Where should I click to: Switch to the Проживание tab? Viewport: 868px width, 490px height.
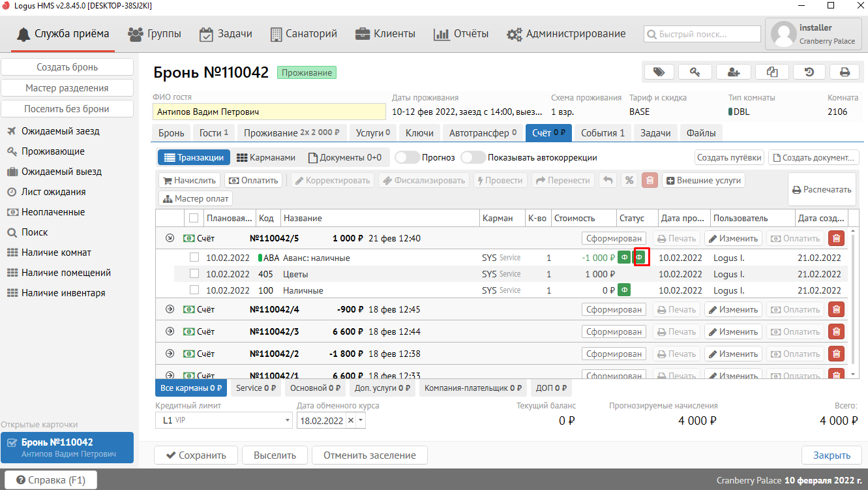coord(292,133)
